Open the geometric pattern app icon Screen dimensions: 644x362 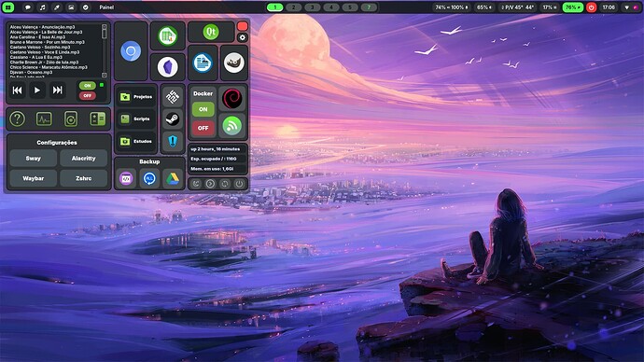click(x=173, y=97)
